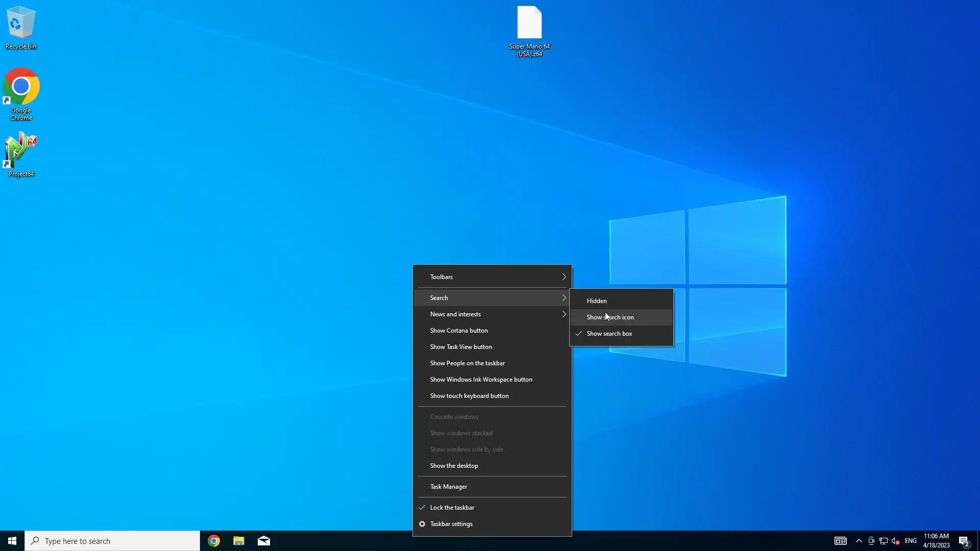Open Taskbar settings
Viewport: 980px width, 551px height.
(451, 524)
